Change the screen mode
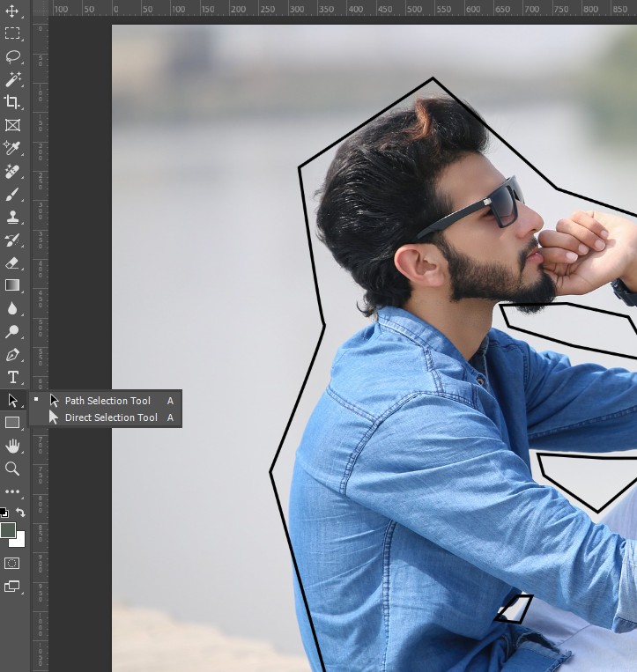This screenshot has width=637, height=672. [x=12, y=587]
